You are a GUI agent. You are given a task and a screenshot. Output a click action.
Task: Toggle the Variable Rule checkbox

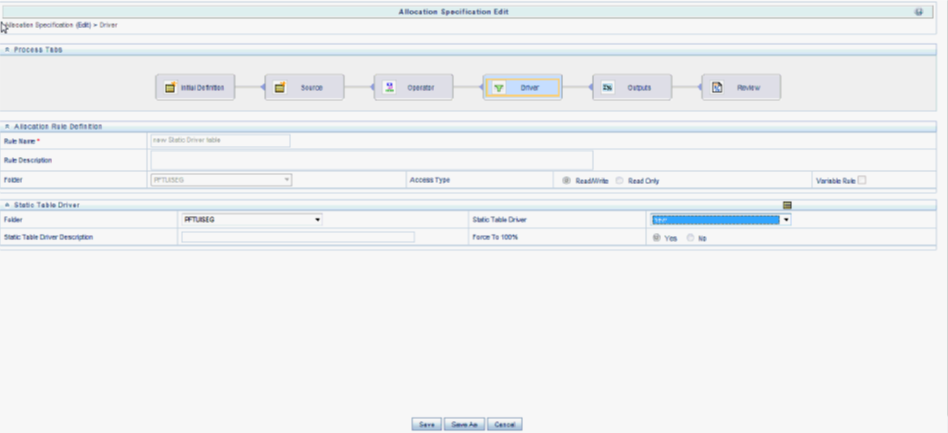862,180
